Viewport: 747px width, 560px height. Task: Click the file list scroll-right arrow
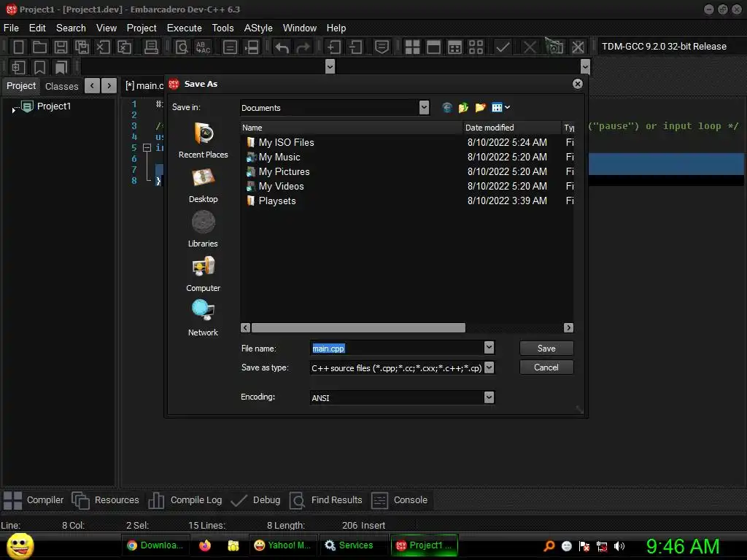568,327
